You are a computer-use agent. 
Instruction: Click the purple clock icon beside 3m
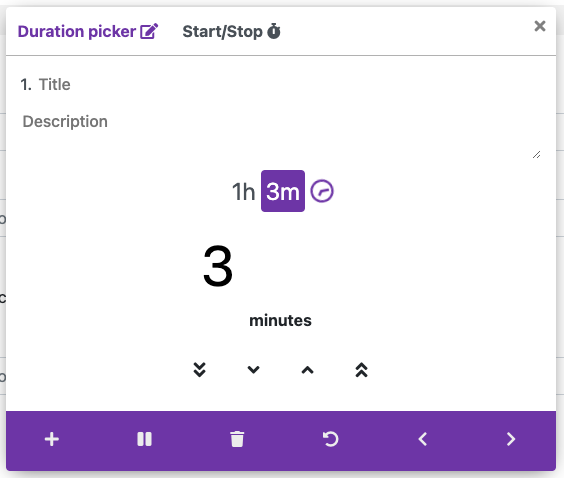[x=322, y=191]
